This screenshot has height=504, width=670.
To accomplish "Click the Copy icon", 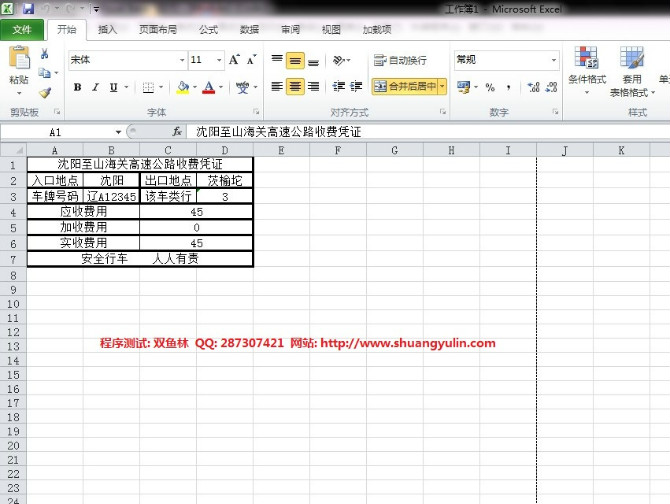I will 44,73.
